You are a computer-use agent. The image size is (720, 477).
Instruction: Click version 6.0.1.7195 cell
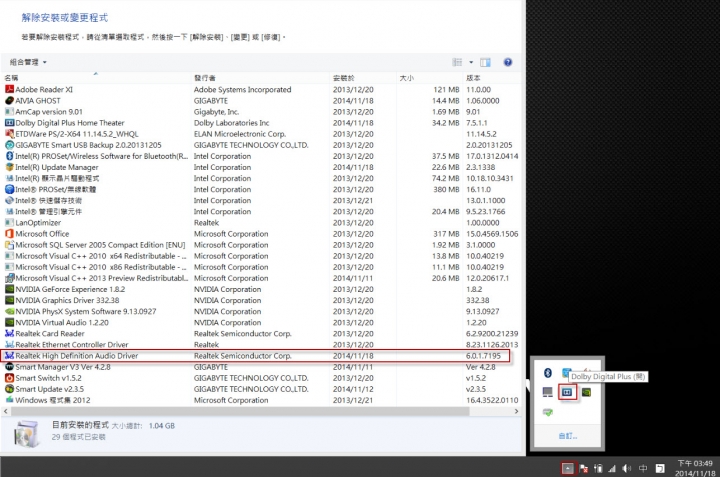click(484, 355)
